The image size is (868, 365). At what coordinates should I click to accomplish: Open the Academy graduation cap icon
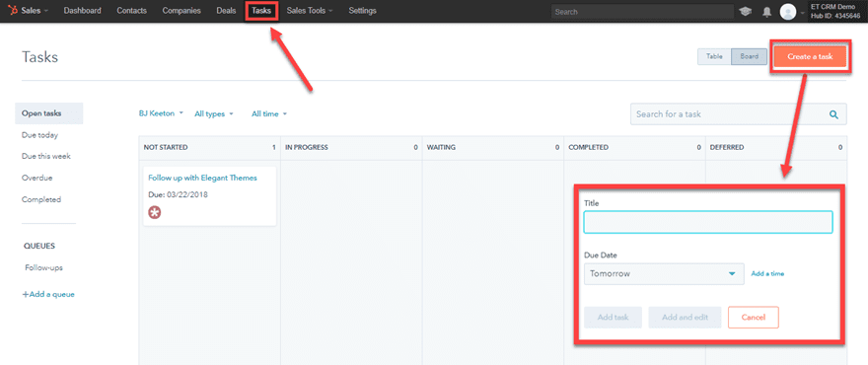745,12
